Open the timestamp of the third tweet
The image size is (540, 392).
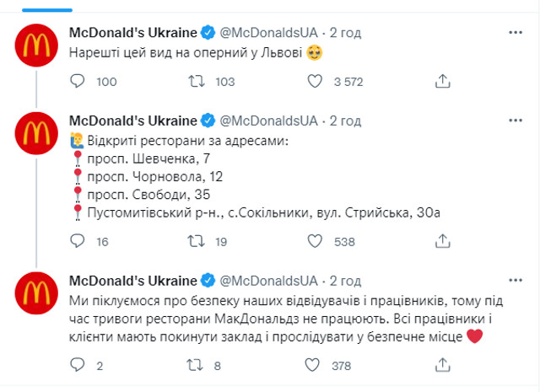point(345,281)
